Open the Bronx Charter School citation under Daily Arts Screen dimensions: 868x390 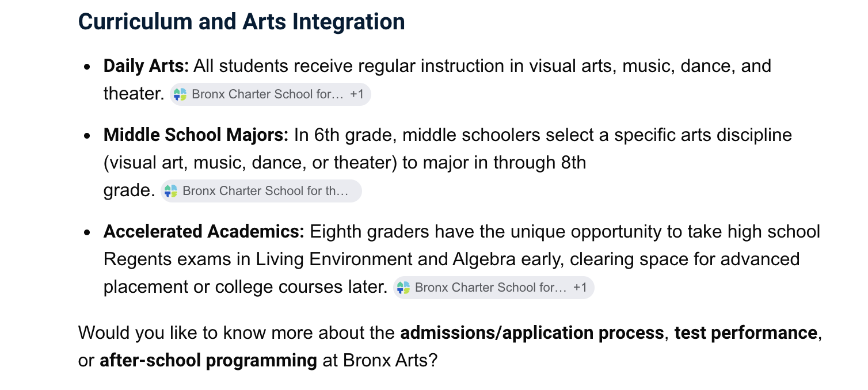(x=271, y=94)
